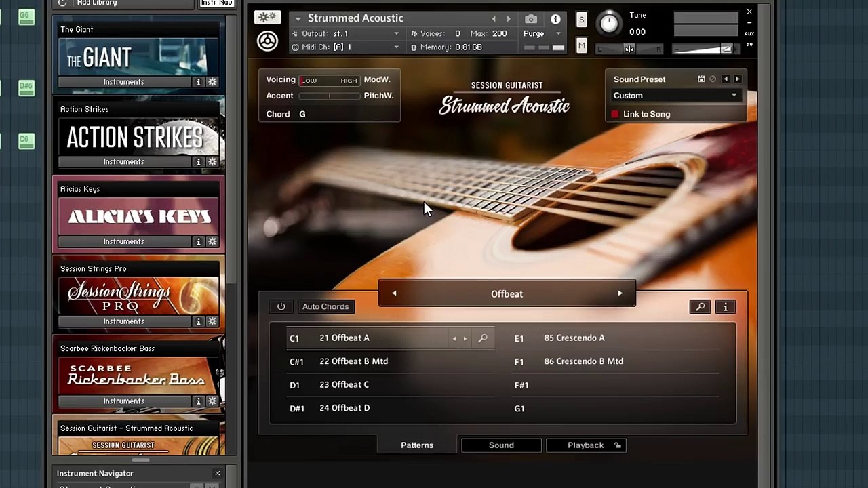Screen dimensions: 868x488
Task: Close the Instrument Navigator panel
Action: (217, 474)
